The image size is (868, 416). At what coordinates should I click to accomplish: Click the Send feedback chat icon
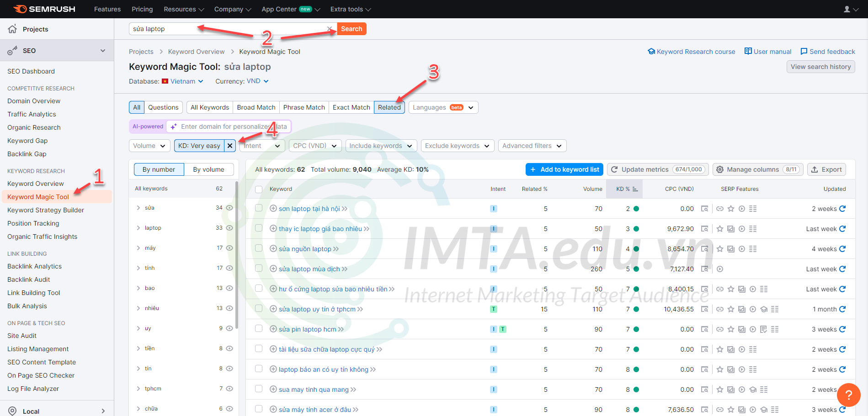pyautogui.click(x=804, y=52)
